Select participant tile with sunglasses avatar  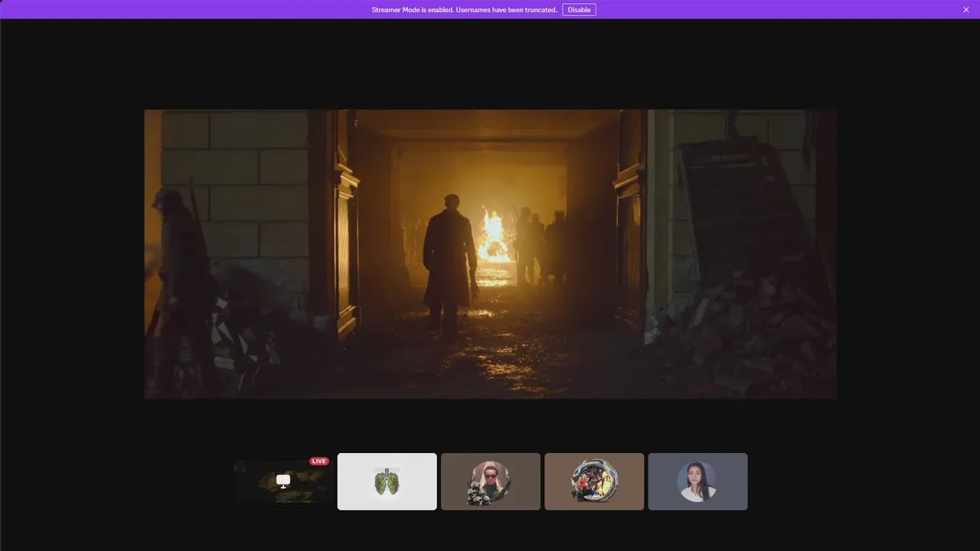[491, 481]
